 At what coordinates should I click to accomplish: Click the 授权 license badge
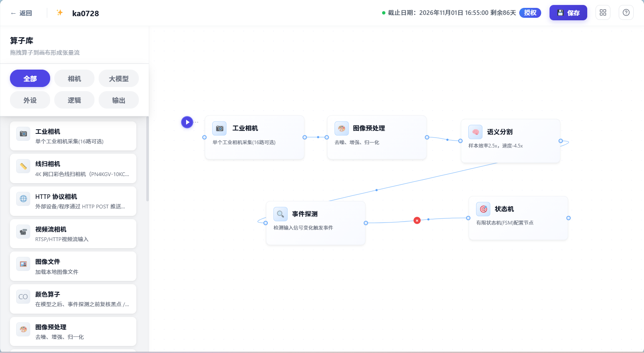pos(530,13)
